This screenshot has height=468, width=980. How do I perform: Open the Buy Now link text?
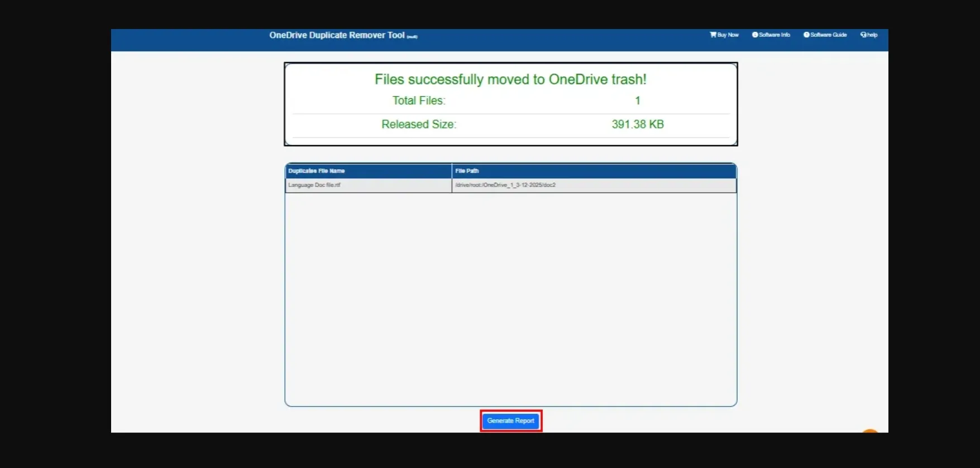pos(728,35)
